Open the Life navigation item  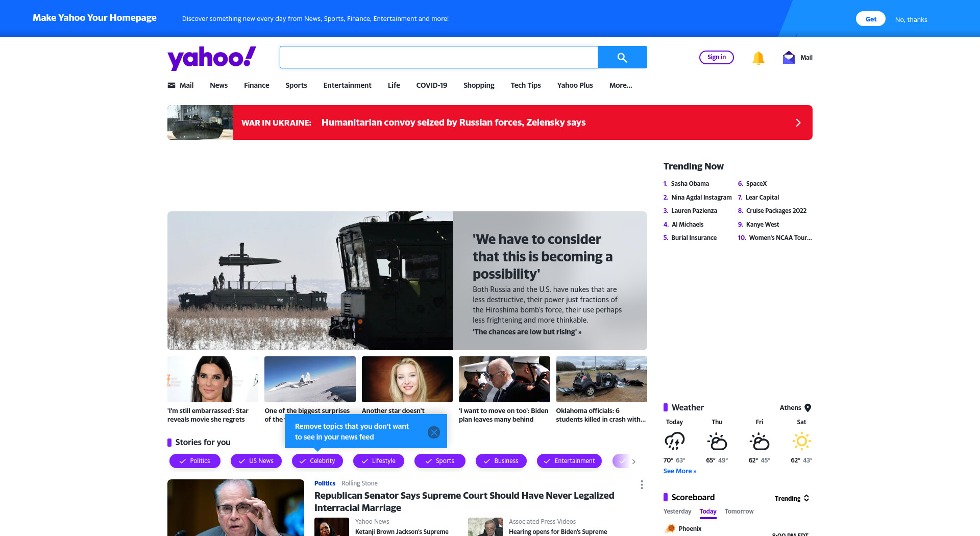coord(394,85)
